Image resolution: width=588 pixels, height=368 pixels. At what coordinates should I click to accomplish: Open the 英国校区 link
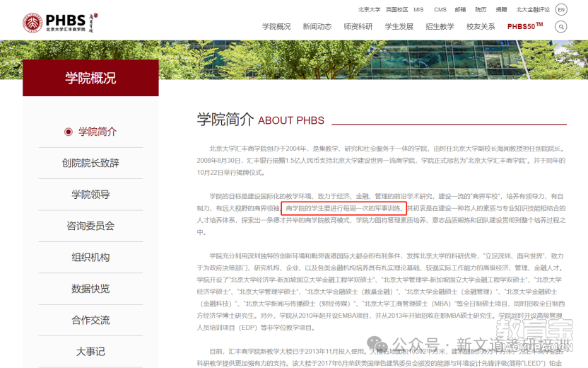click(396, 10)
